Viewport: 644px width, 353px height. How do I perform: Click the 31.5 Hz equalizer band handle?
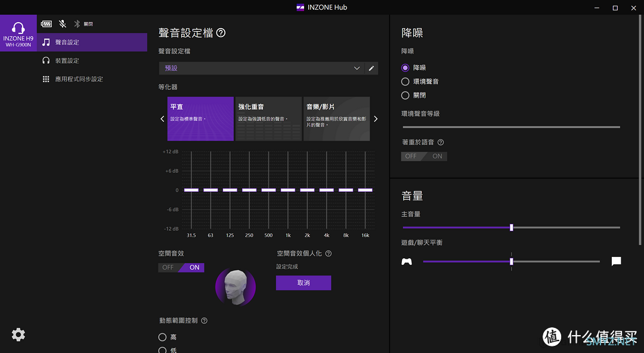[x=191, y=190]
